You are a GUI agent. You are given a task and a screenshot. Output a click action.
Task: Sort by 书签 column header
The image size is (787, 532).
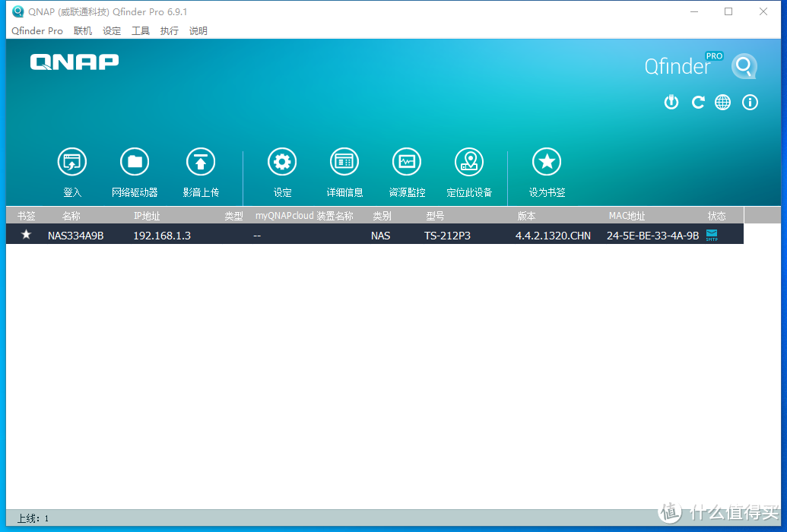point(26,216)
